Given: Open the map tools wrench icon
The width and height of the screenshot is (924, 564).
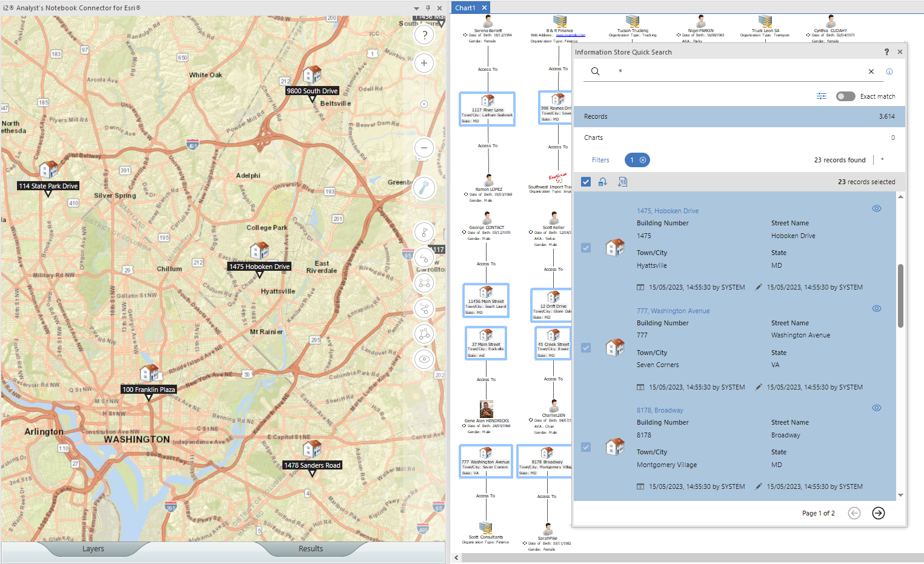Looking at the screenshot, I should tap(424, 188).
